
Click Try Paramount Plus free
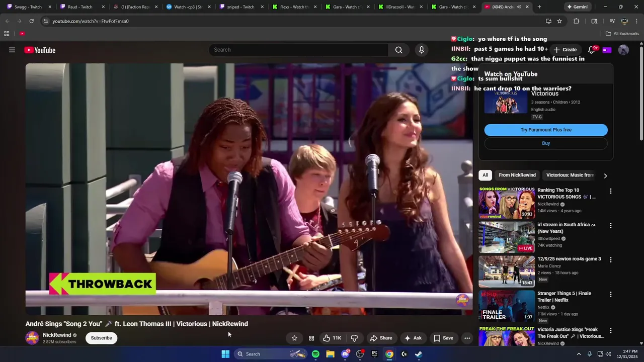pyautogui.click(x=546, y=130)
